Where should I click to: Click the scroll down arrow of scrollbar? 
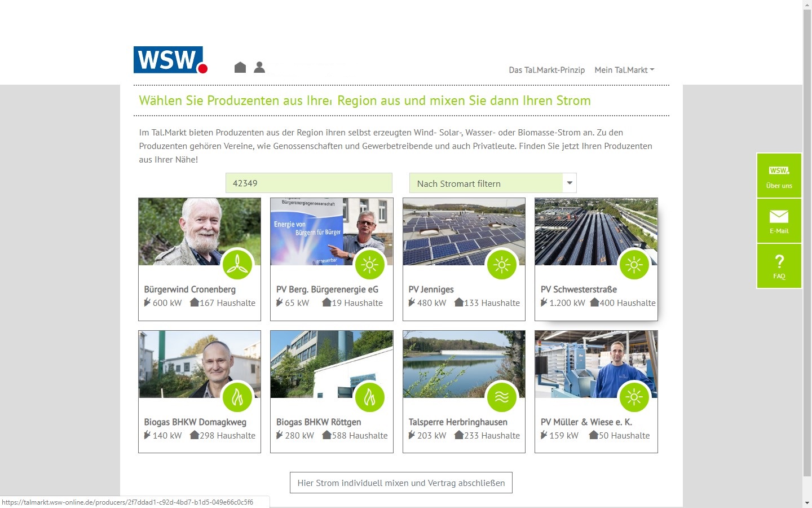pyautogui.click(x=807, y=502)
